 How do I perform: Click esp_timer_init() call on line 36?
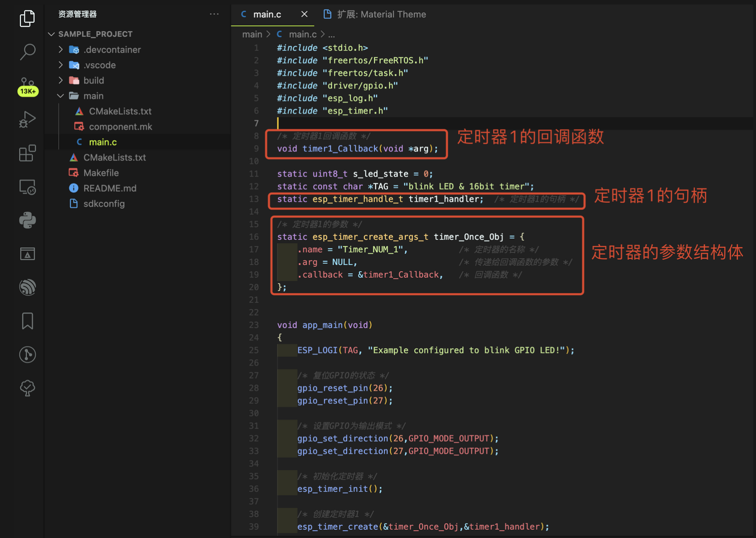tap(339, 489)
